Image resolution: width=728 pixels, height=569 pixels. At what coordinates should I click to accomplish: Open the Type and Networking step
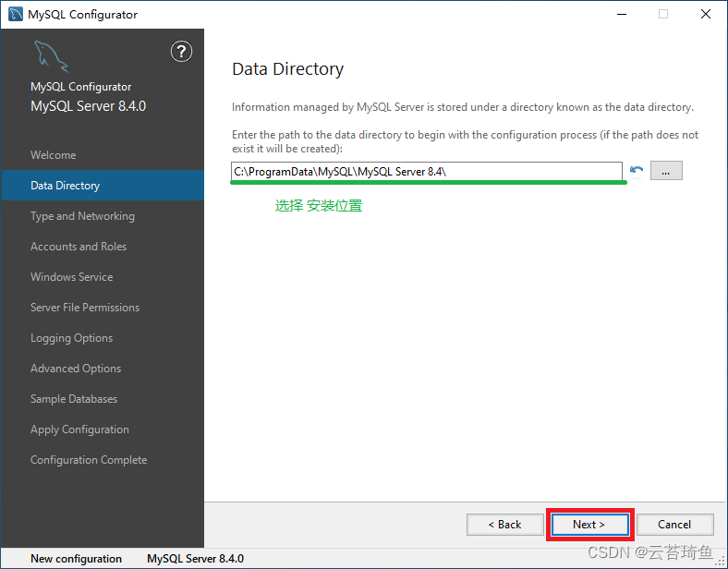click(x=103, y=216)
